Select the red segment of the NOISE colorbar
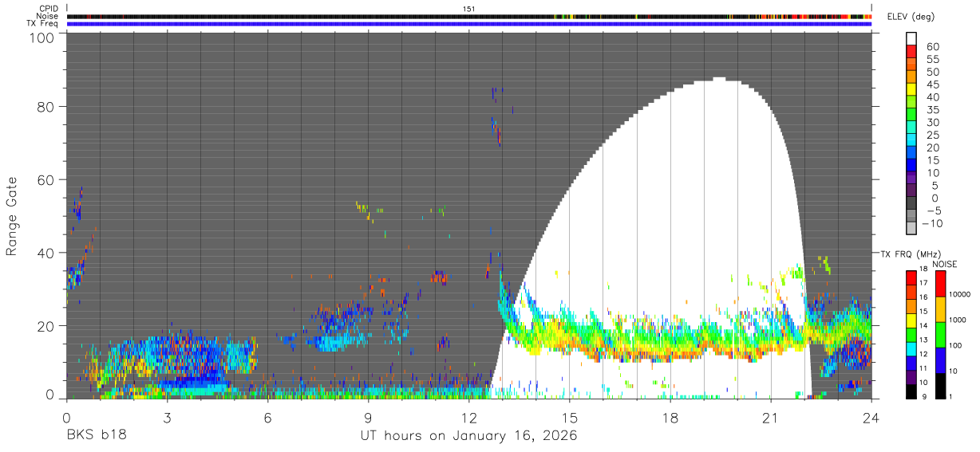 [x=941, y=284]
